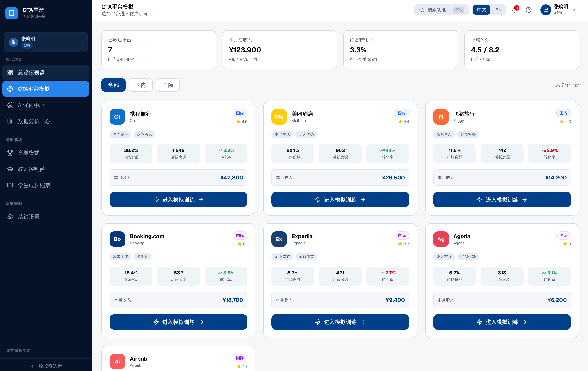Click the Fliggy orange Fl logo

click(x=441, y=117)
